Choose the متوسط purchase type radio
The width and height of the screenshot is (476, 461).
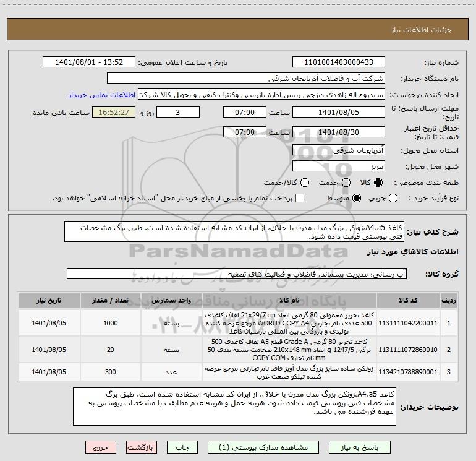point(357,198)
